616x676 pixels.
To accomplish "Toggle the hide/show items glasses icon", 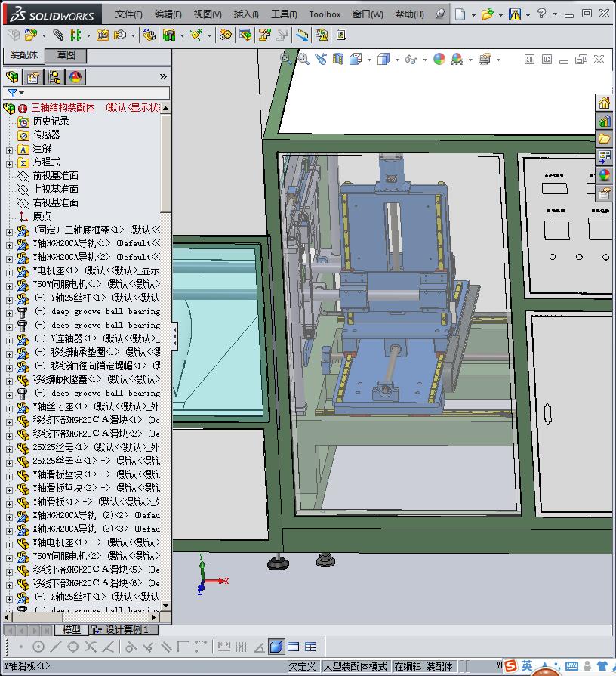I will [411, 59].
